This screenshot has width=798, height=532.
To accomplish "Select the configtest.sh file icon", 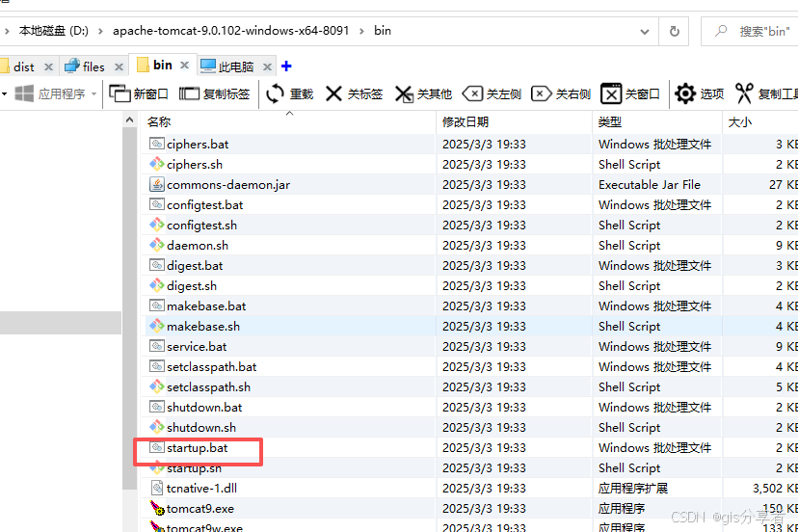I will [x=157, y=225].
